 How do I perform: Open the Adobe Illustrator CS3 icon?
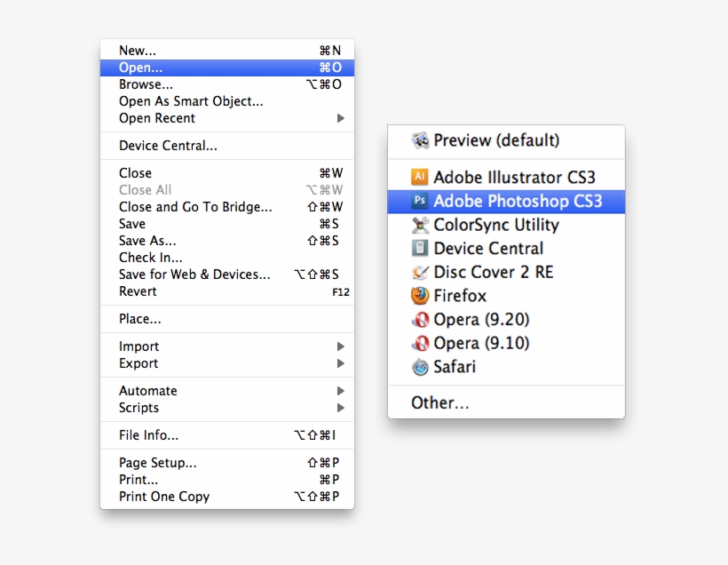point(421,177)
